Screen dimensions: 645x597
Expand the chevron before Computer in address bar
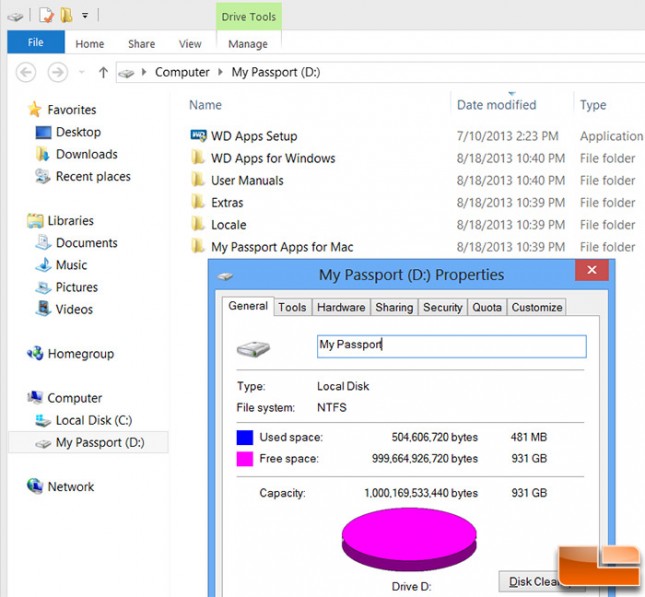click(144, 72)
